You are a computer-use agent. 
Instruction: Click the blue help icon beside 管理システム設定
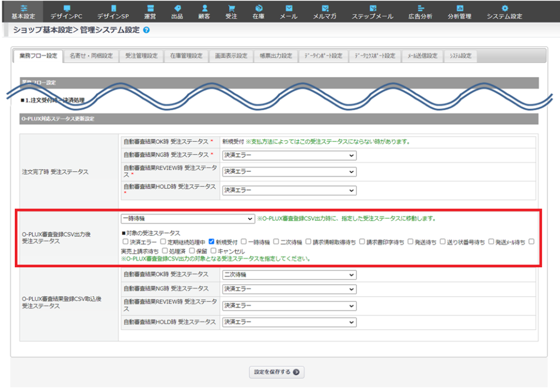pos(146,31)
